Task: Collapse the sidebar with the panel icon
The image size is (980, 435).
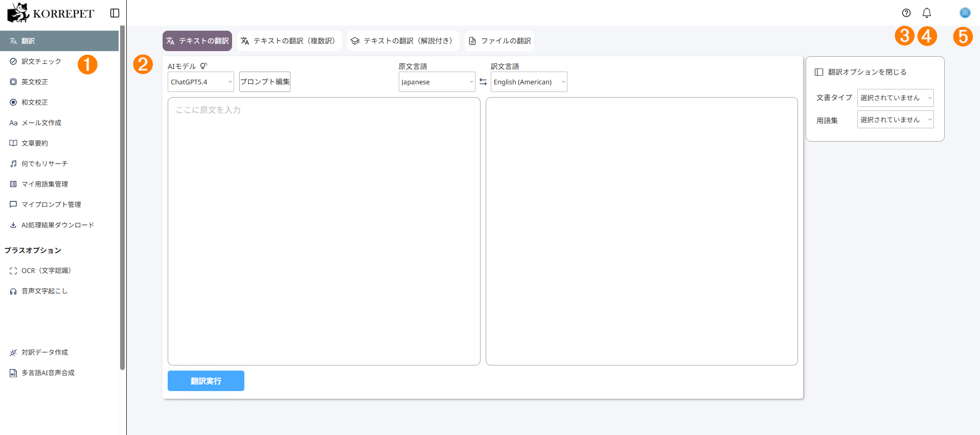Action: pos(115,13)
